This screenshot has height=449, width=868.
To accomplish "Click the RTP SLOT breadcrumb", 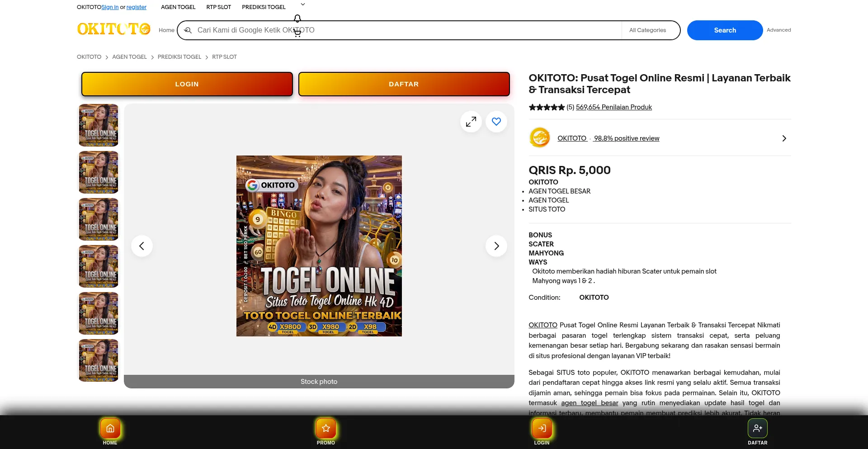I will 224,57.
